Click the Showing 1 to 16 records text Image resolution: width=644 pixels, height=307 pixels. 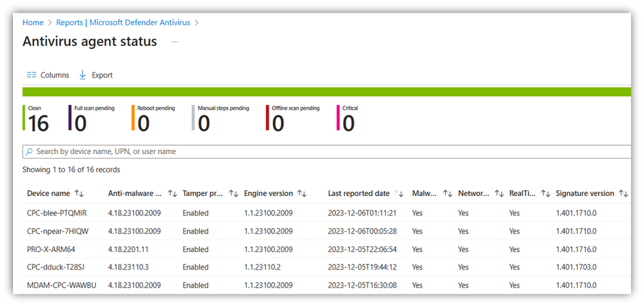[71, 170]
